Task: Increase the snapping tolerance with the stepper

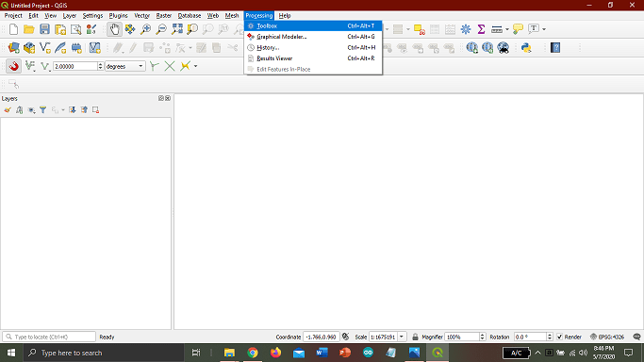Action: click(100, 64)
